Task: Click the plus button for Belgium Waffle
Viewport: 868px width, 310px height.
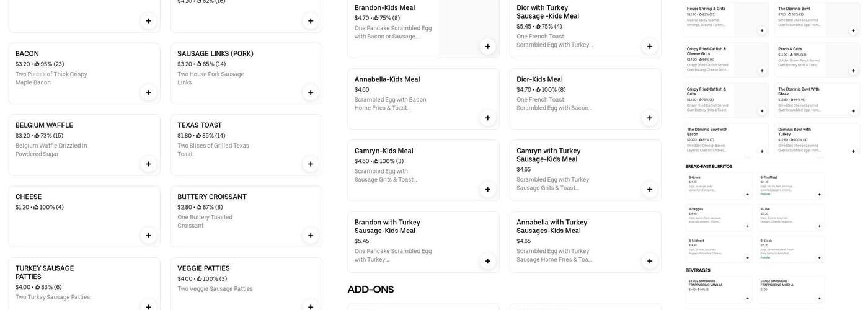Action: (x=148, y=164)
